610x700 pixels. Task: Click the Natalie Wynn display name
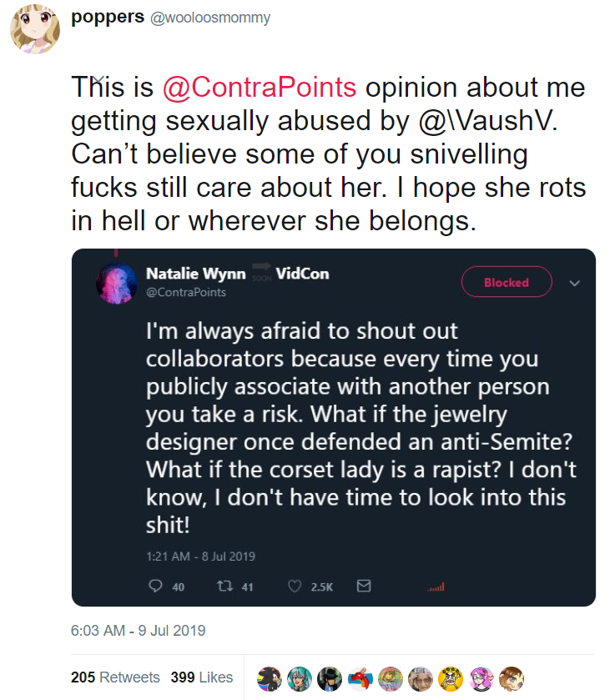coord(196,273)
